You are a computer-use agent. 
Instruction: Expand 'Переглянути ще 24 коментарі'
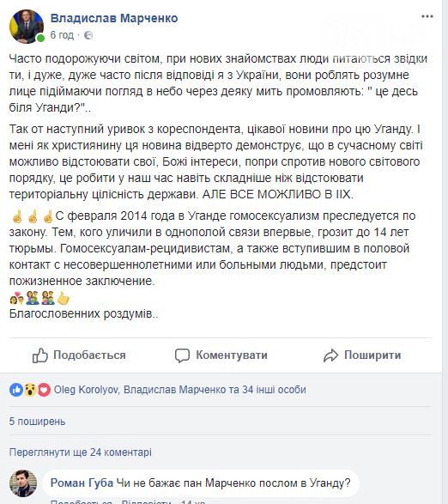[81, 452]
